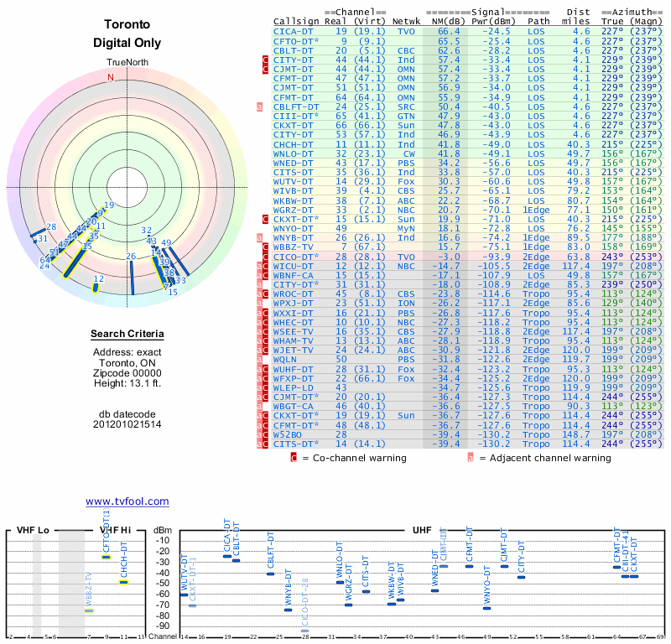Click the red N north indicator on radar

click(111, 77)
